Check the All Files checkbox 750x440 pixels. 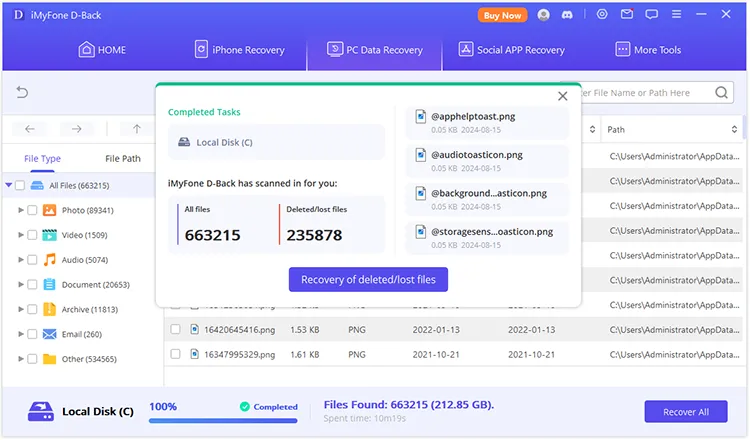pos(20,185)
